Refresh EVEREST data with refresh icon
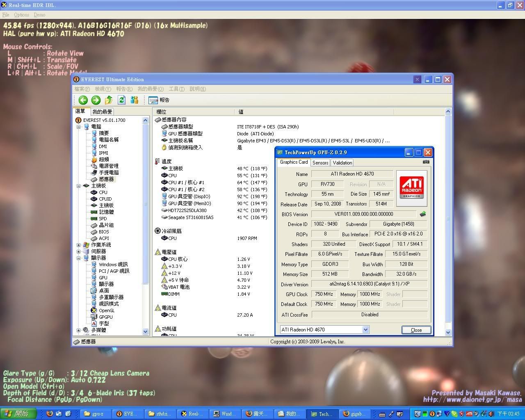Screen dimensions: 525x420 [121, 100]
